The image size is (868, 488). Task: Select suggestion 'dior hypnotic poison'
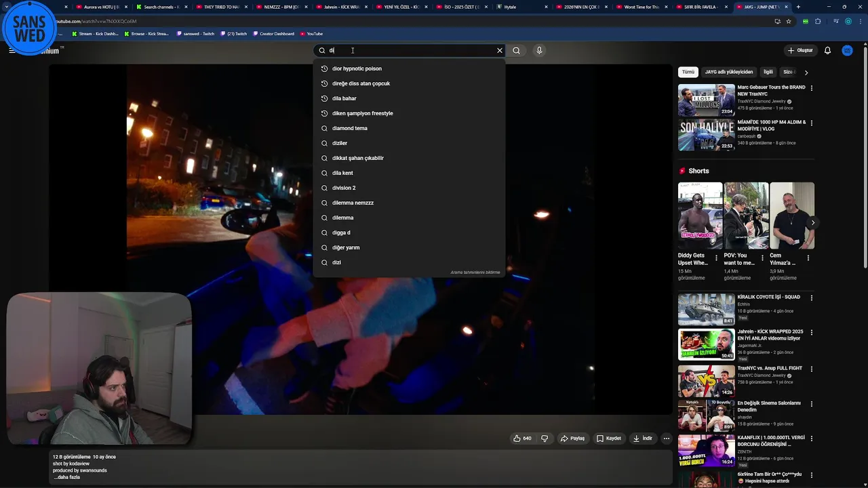click(409, 68)
